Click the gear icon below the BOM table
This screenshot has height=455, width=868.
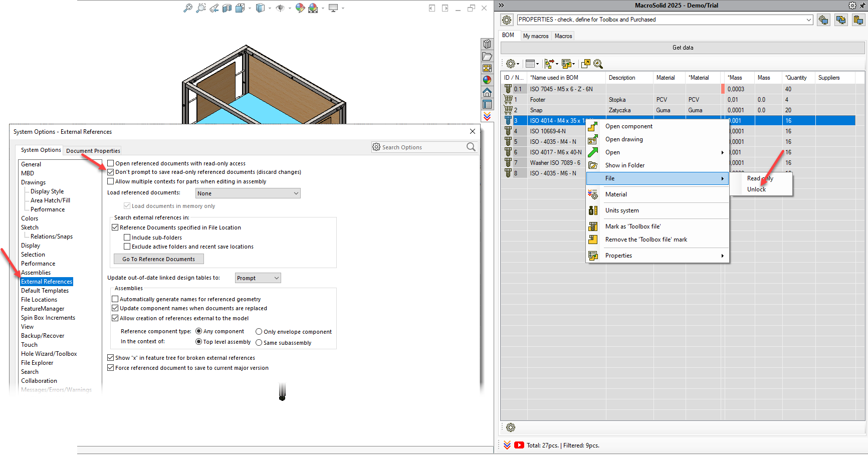[511, 427]
